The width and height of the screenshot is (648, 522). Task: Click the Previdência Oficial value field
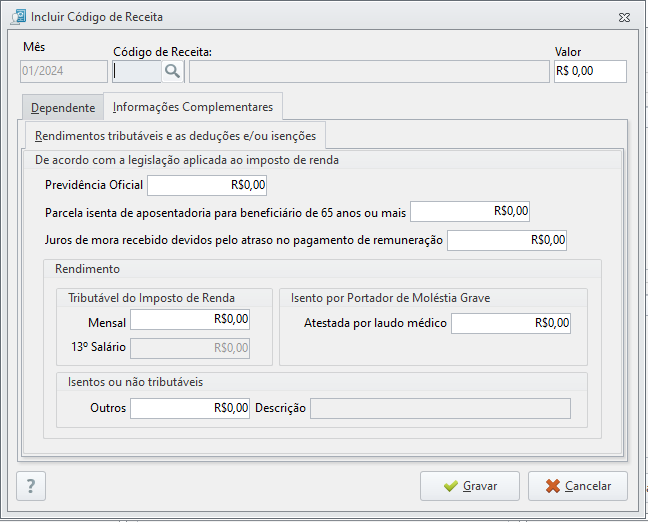[207, 185]
